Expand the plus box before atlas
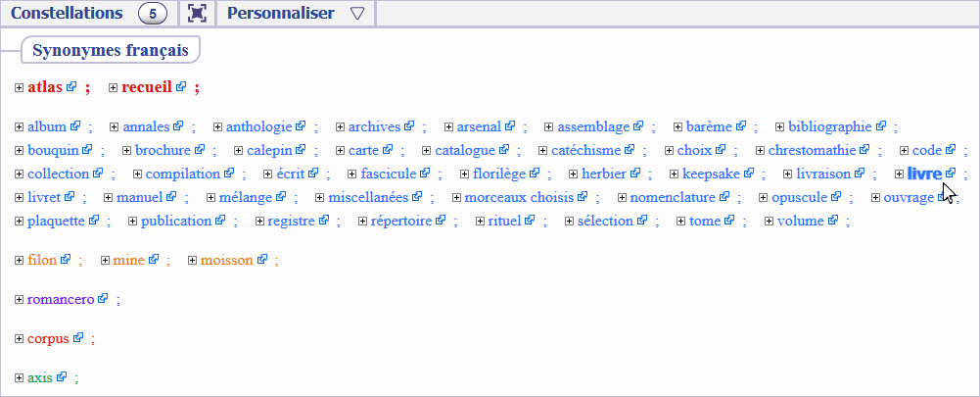Viewport: 980px width, 397px height. point(20,88)
